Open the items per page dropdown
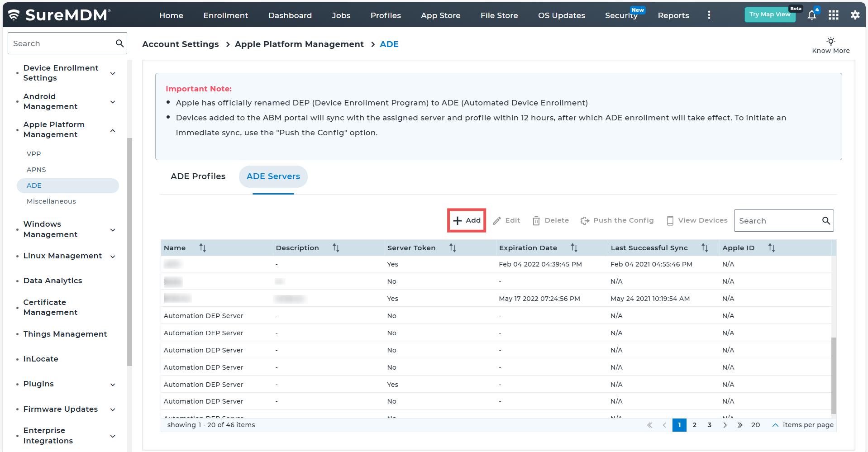 click(775, 425)
